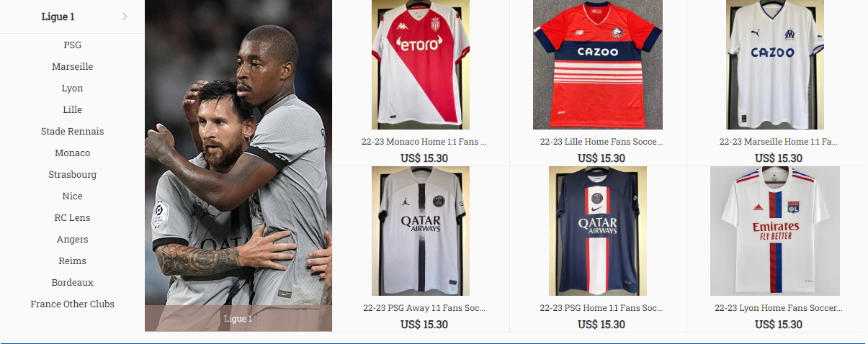Open the PSG category link

pos(72,45)
